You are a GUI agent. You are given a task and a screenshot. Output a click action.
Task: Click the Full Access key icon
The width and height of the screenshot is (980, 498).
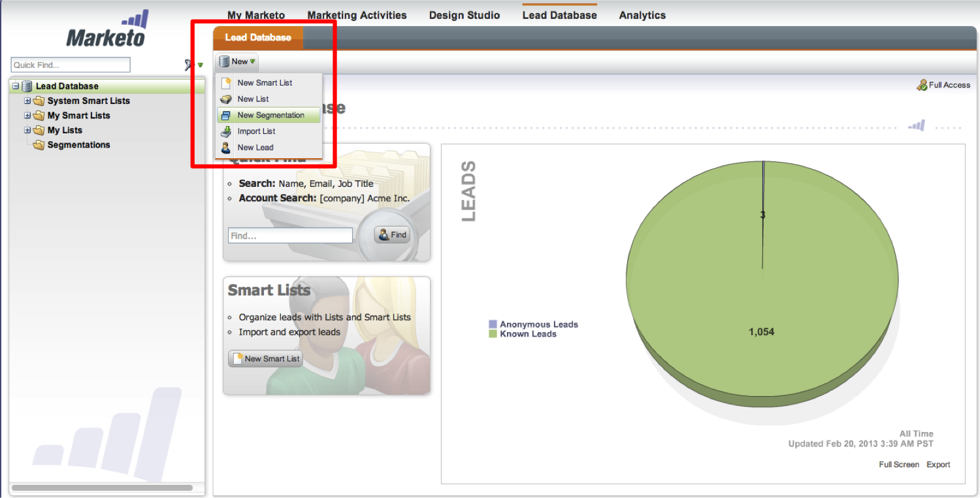tap(922, 85)
